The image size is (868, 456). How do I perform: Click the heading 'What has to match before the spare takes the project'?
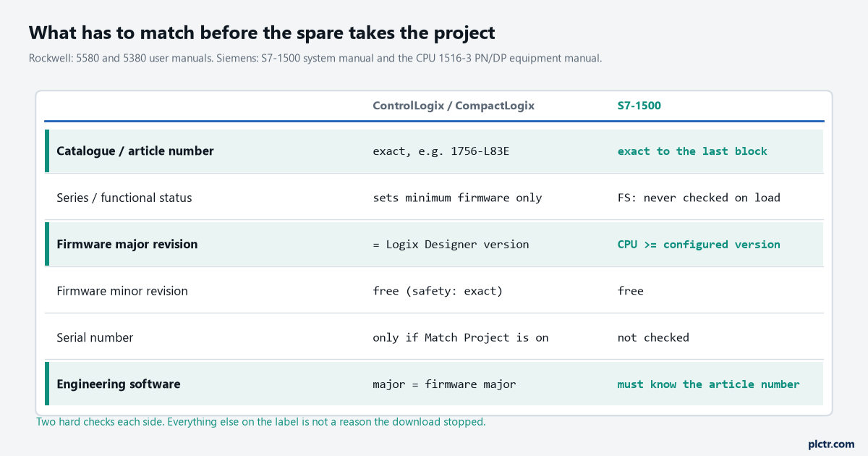point(262,33)
